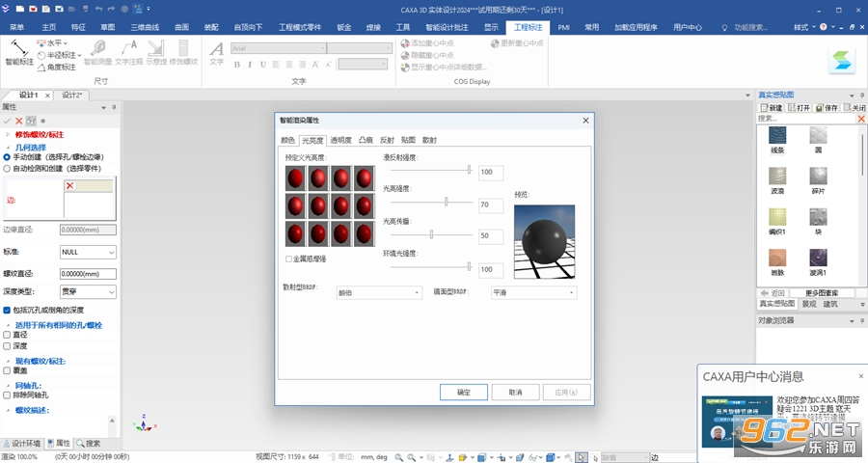The image size is (868, 463).
Task: Choose 角度标注 angle dimension tool
Action: (57, 67)
